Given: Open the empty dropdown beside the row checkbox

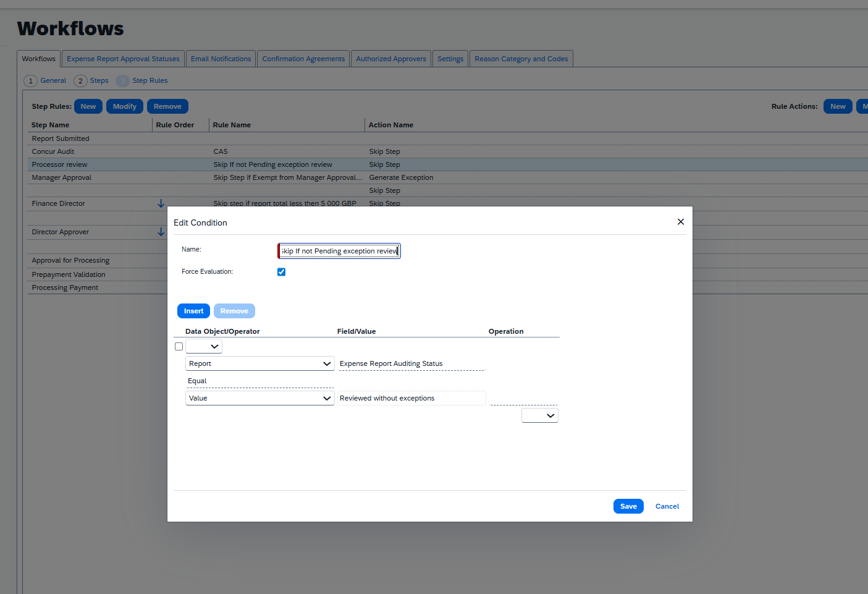Looking at the screenshot, I should click(x=203, y=347).
